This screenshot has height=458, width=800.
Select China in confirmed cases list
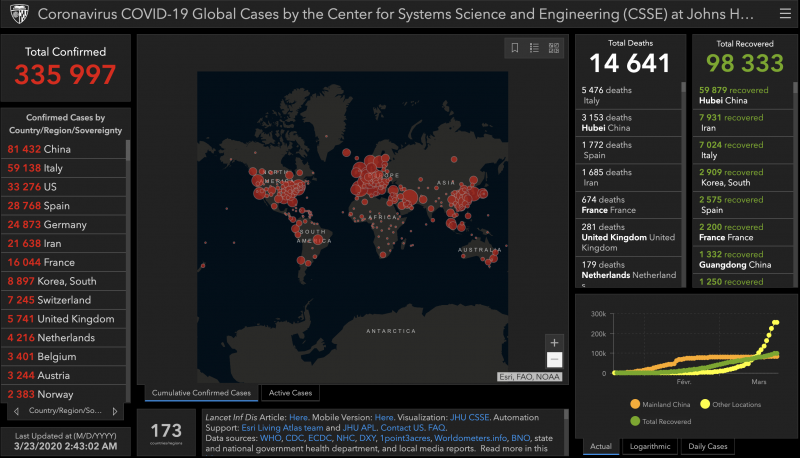coord(64,149)
